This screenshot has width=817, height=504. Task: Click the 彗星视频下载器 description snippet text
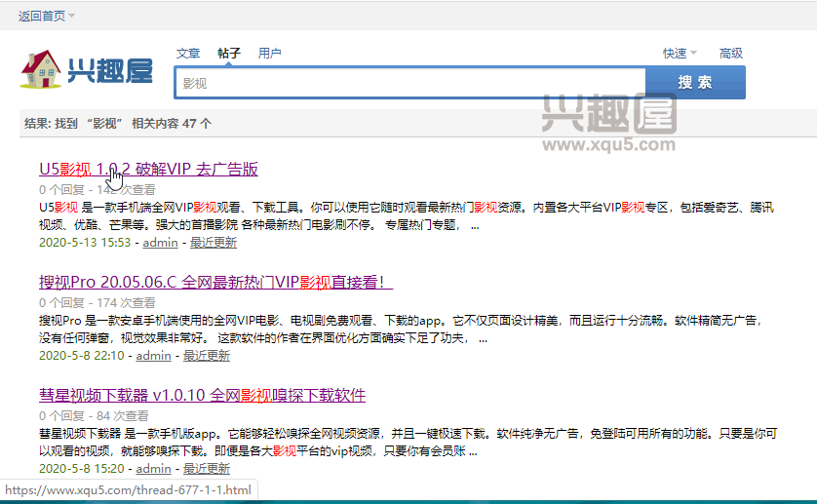pyautogui.click(x=408, y=443)
